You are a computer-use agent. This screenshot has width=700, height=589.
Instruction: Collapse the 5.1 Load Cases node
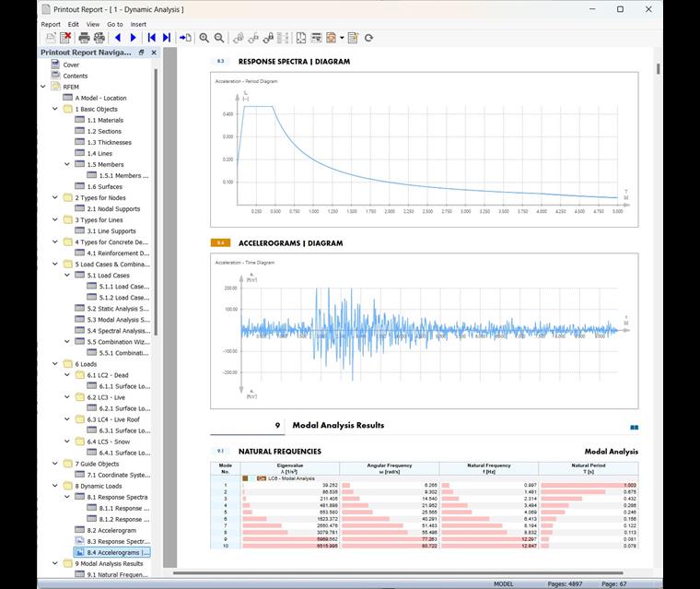[x=67, y=275]
